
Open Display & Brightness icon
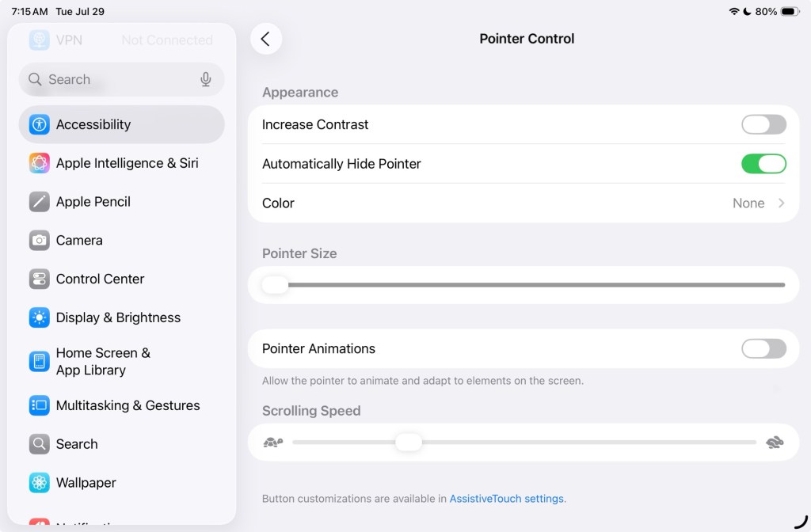click(x=40, y=317)
